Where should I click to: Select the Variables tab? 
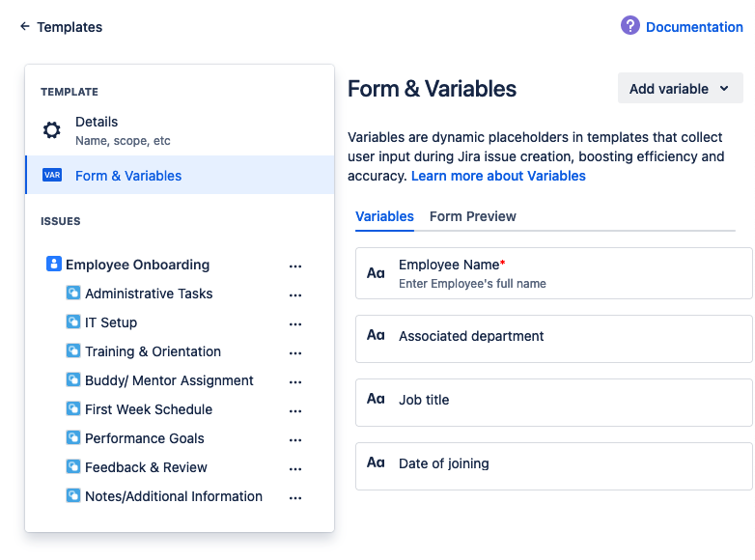tap(384, 216)
